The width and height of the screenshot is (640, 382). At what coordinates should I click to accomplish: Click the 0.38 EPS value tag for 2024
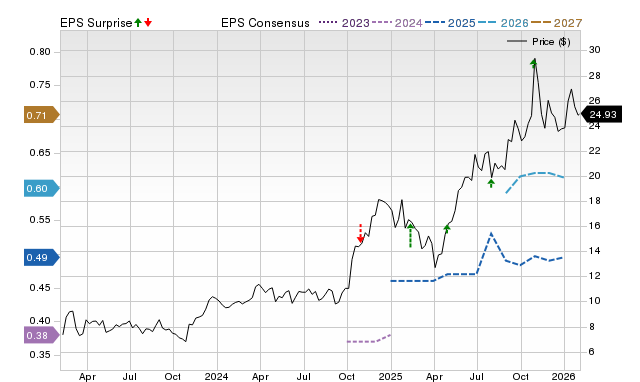click(x=41, y=335)
